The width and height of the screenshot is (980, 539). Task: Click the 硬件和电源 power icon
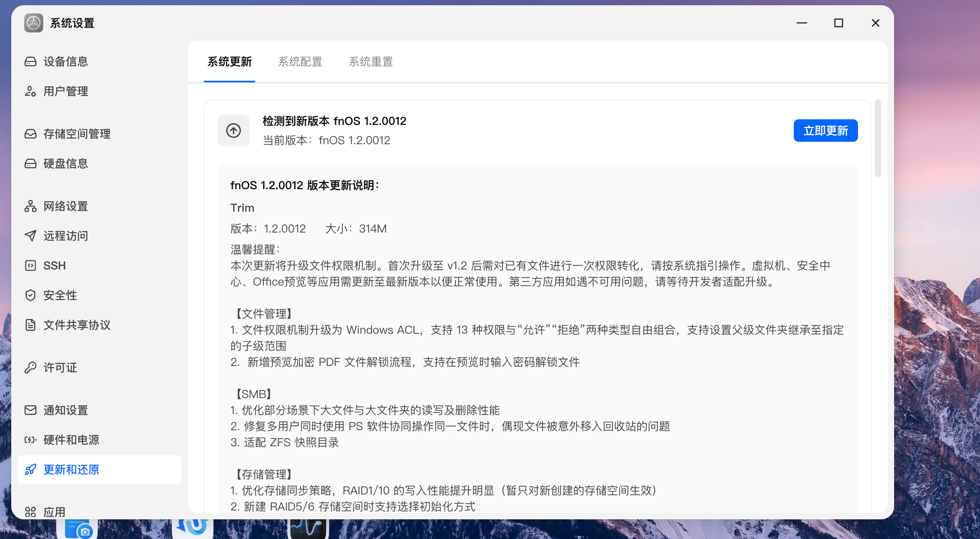tap(30, 440)
